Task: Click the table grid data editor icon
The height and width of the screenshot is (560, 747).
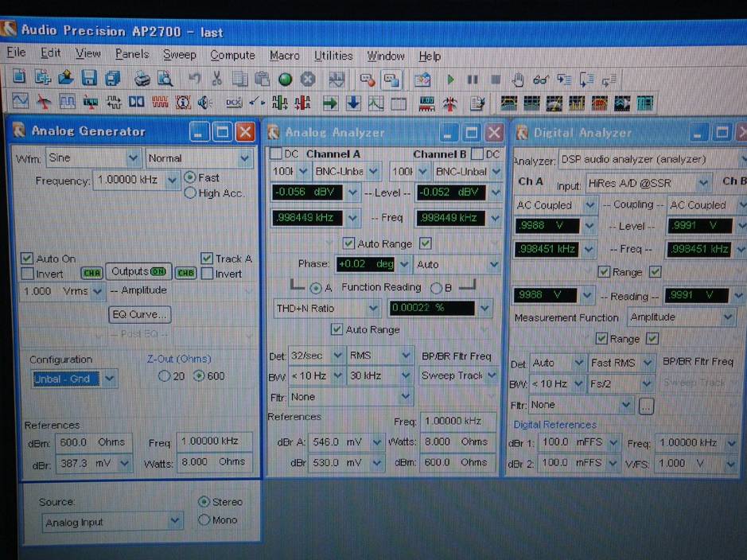Action: pyautogui.click(x=399, y=103)
